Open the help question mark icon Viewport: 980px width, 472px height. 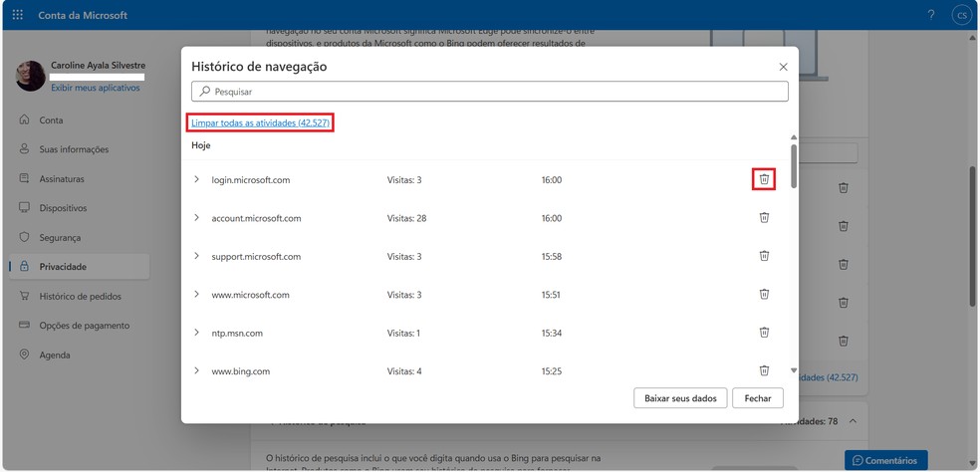931,15
